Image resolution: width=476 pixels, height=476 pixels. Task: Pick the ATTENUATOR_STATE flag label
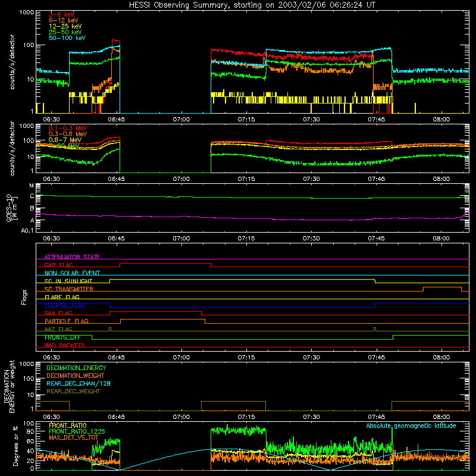coord(72,257)
